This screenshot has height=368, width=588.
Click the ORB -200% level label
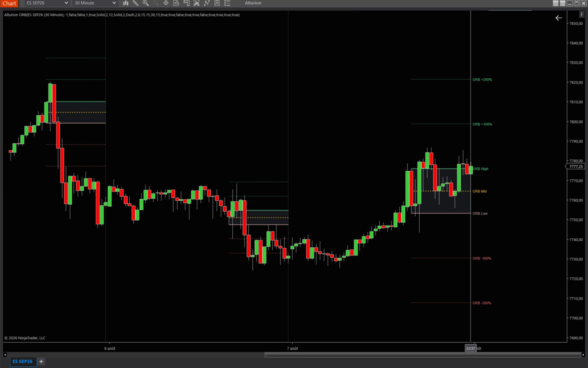click(x=482, y=303)
